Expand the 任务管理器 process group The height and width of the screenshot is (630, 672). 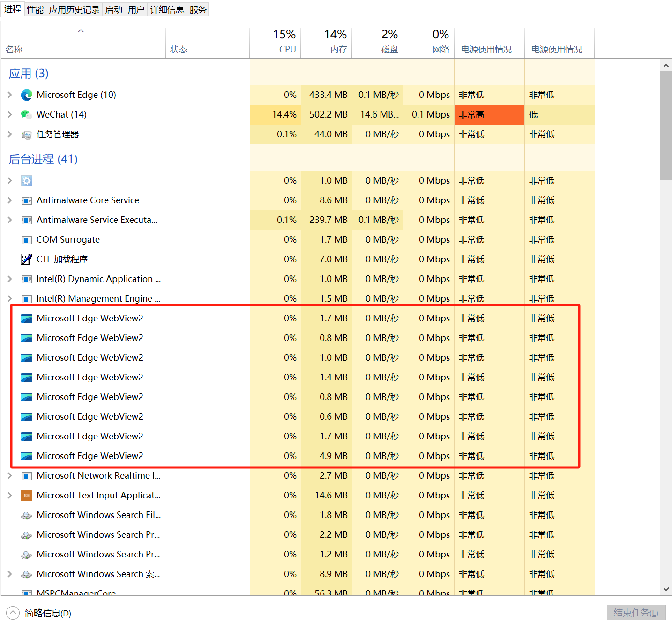(10, 134)
